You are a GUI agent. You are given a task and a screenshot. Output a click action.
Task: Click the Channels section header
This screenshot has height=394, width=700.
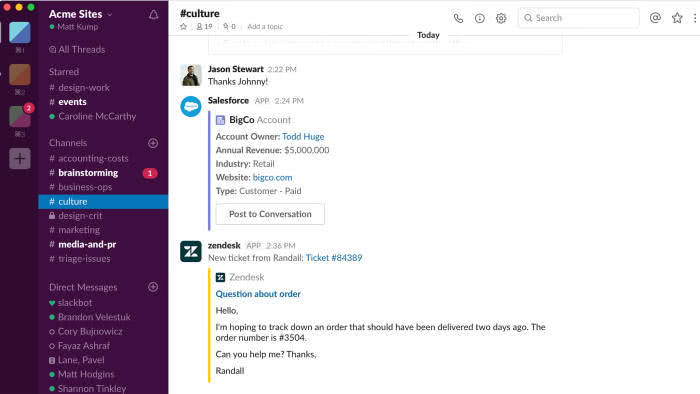(68, 143)
